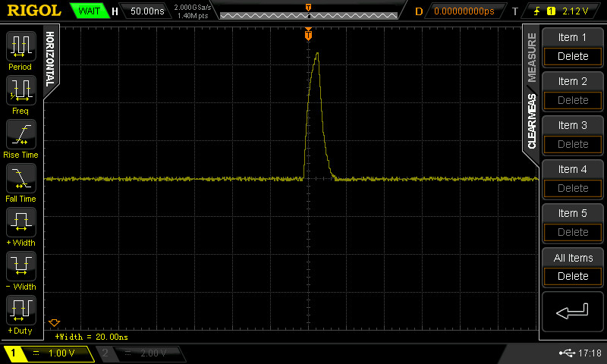The image size is (607, 364).
Task: Click the WAIT run status indicator
Action: (x=90, y=11)
